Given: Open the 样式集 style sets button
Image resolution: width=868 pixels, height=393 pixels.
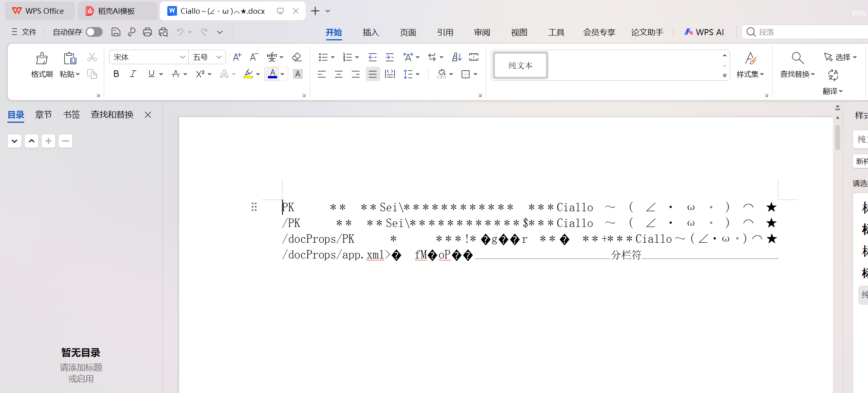Looking at the screenshot, I should [750, 65].
